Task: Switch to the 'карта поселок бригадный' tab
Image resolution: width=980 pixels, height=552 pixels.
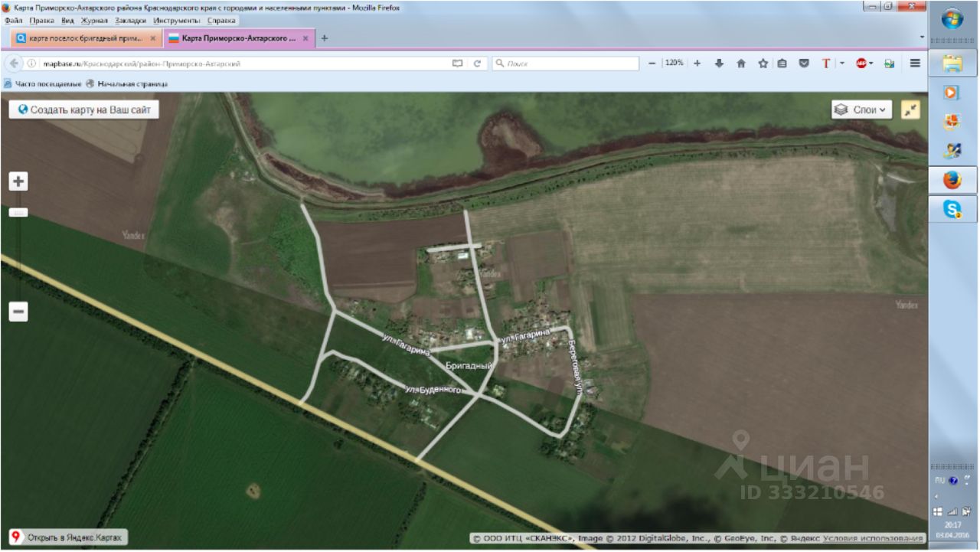Action: [85, 38]
